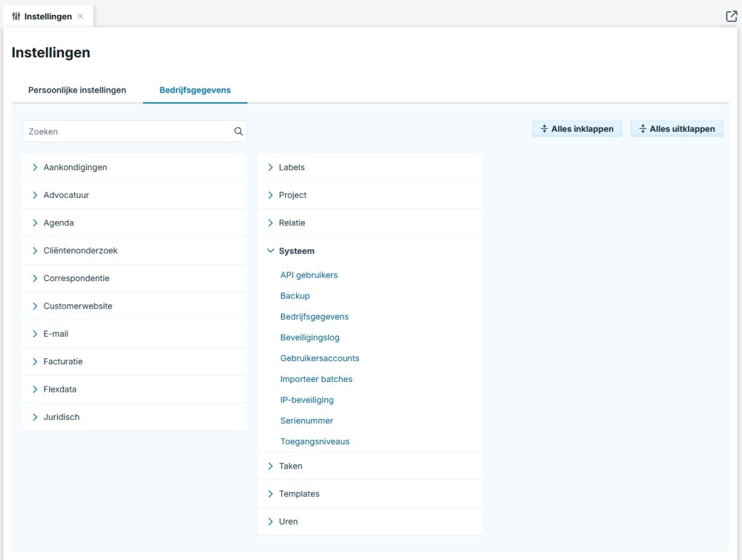This screenshot has width=742, height=560.
Task: Close the Instellingen tab
Action: pyautogui.click(x=80, y=16)
